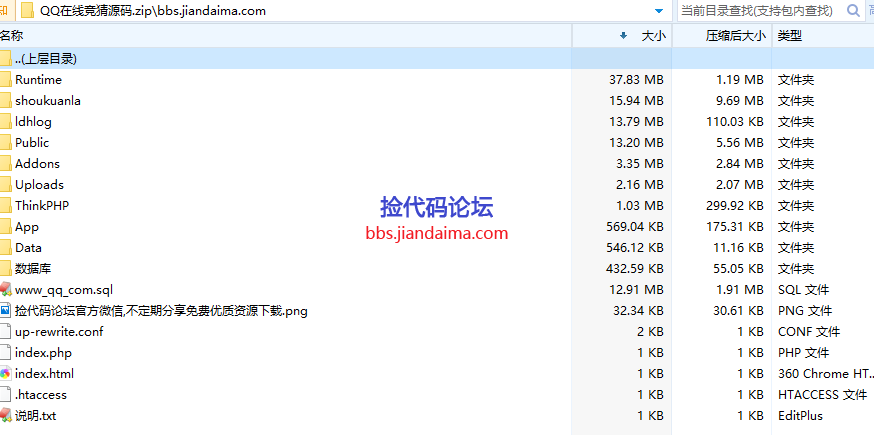The image size is (874, 435).
Task: Open the address path dropdown arrow
Action: pyautogui.click(x=659, y=11)
